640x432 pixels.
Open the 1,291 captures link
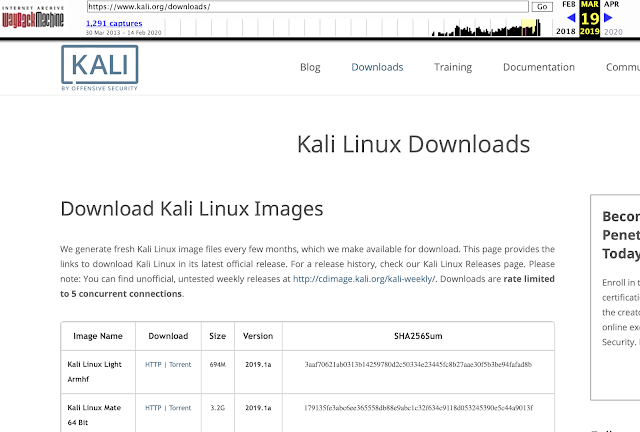click(114, 24)
